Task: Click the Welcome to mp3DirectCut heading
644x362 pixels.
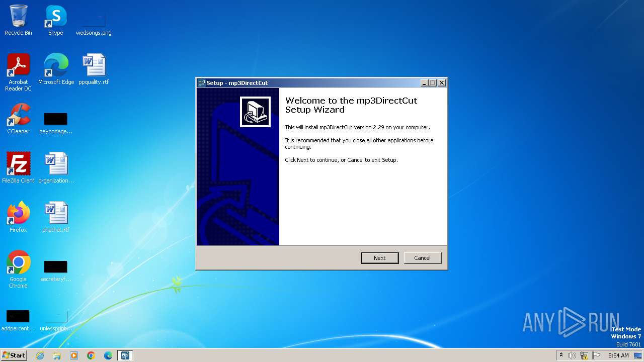Action: click(x=351, y=105)
